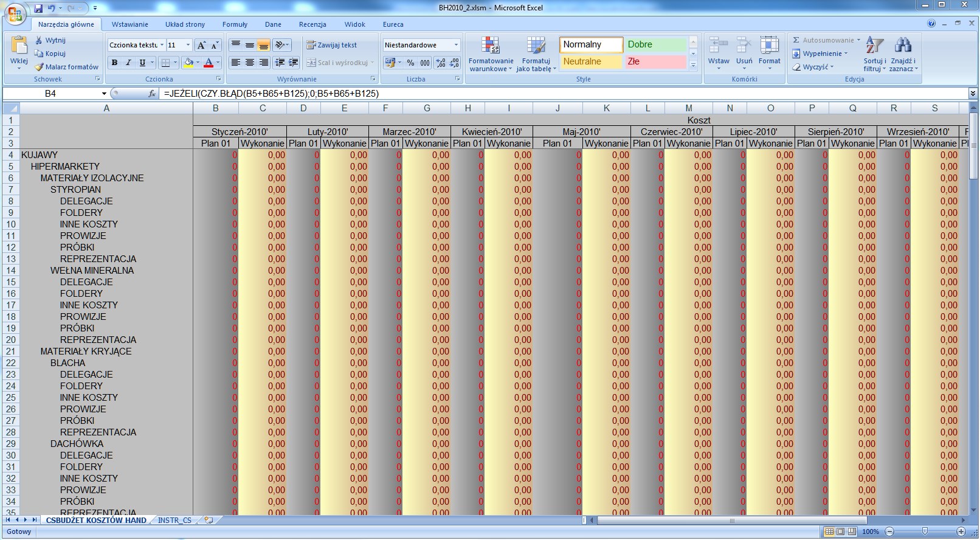Toggle underline formatting
Image resolution: width=980 pixels, height=540 pixels.
142,62
